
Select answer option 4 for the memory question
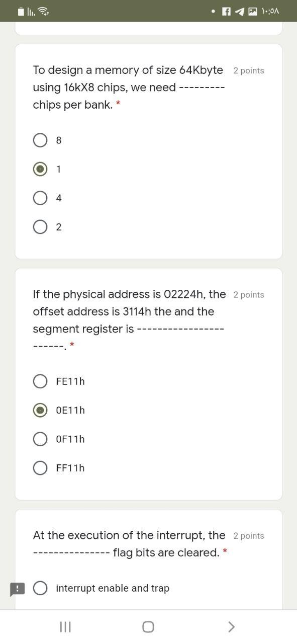[40, 198]
